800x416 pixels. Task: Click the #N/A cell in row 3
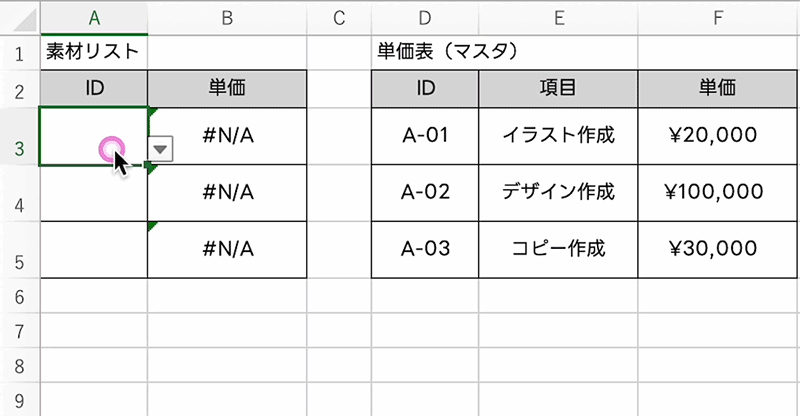click(227, 136)
